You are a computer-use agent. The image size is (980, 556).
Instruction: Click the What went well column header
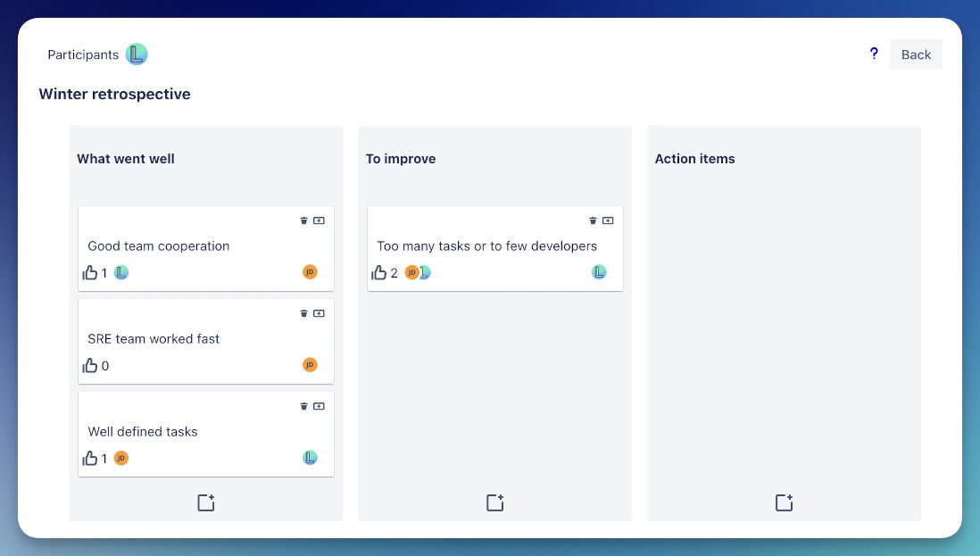126,159
